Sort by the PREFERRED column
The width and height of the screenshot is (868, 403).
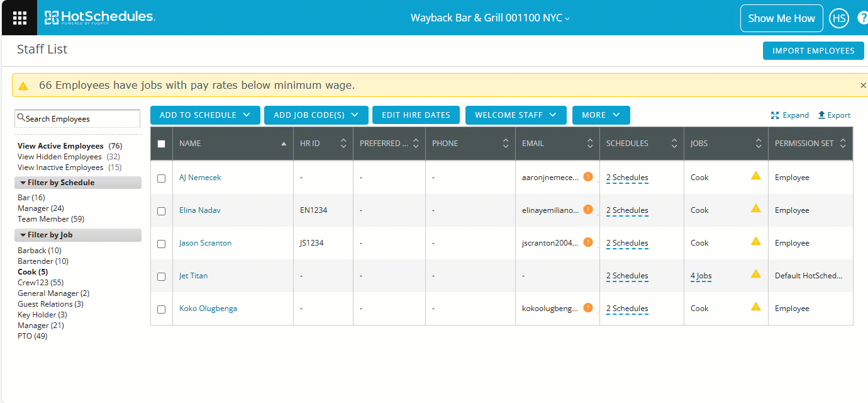[415, 144]
